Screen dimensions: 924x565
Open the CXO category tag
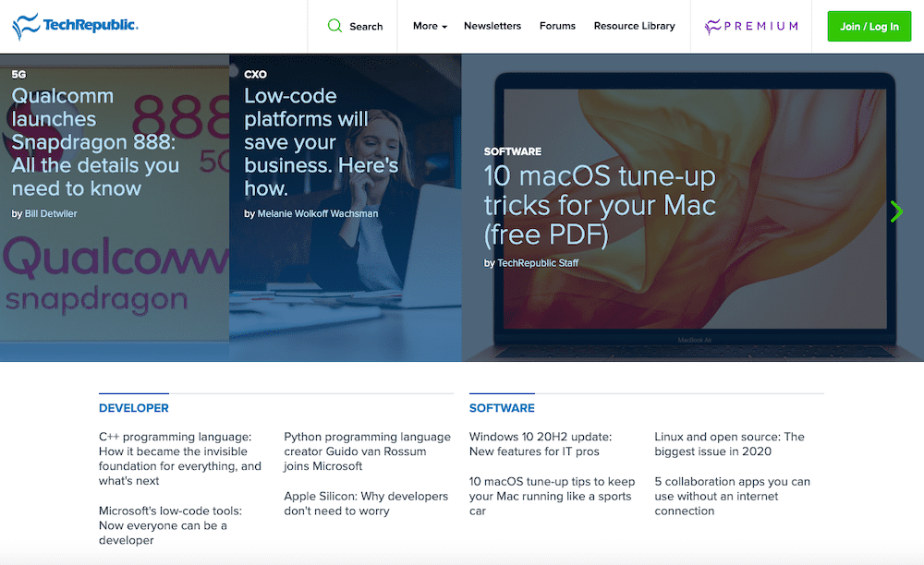[255, 74]
